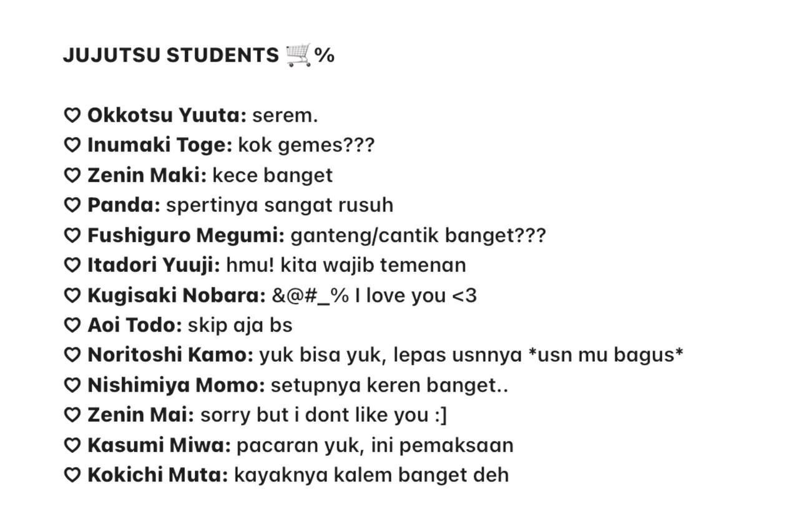The width and height of the screenshot is (799, 532).
Task: Select the heart icon before Zenin Maki
Action: [72, 175]
